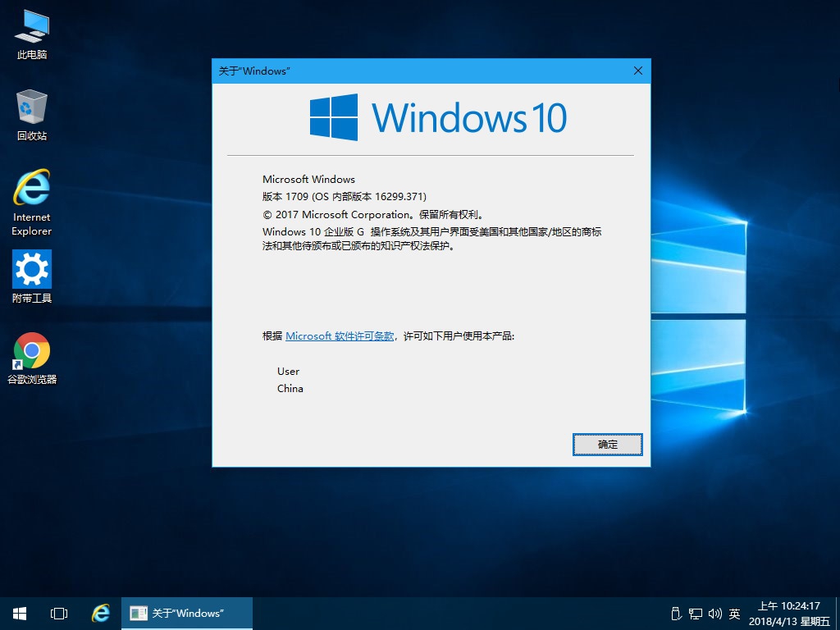Click the licensed user name "User"
This screenshot has height=630, width=840.
[288, 372]
